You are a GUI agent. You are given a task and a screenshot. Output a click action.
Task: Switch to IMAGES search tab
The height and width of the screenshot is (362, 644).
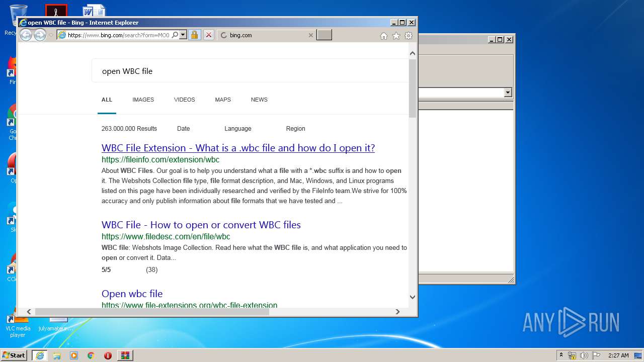[143, 100]
